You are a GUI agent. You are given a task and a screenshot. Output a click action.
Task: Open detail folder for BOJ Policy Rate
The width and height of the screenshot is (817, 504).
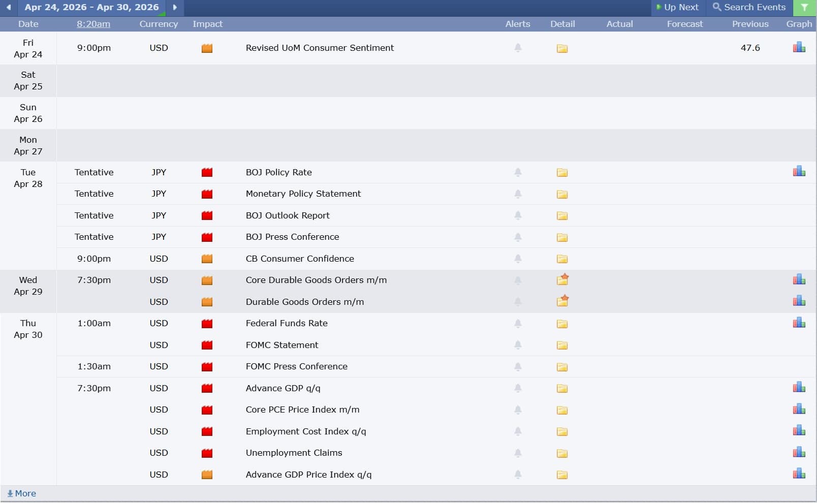point(562,173)
